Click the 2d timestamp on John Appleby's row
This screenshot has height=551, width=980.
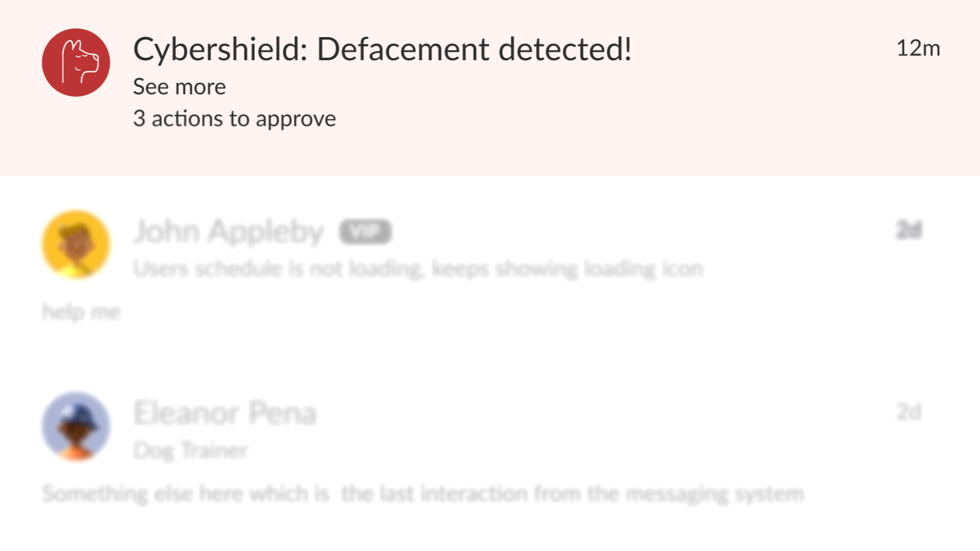[909, 230]
